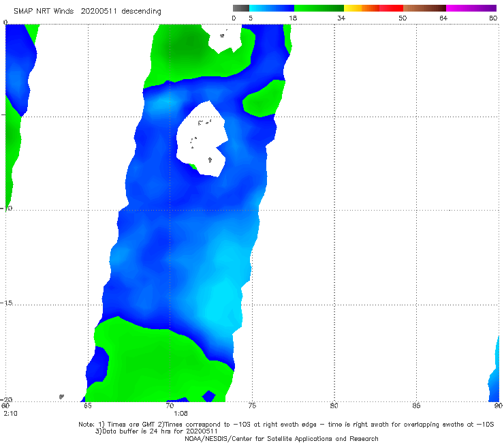Click the swath time label '2:10'
The image size is (504, 443).
(x=11, y=414)
